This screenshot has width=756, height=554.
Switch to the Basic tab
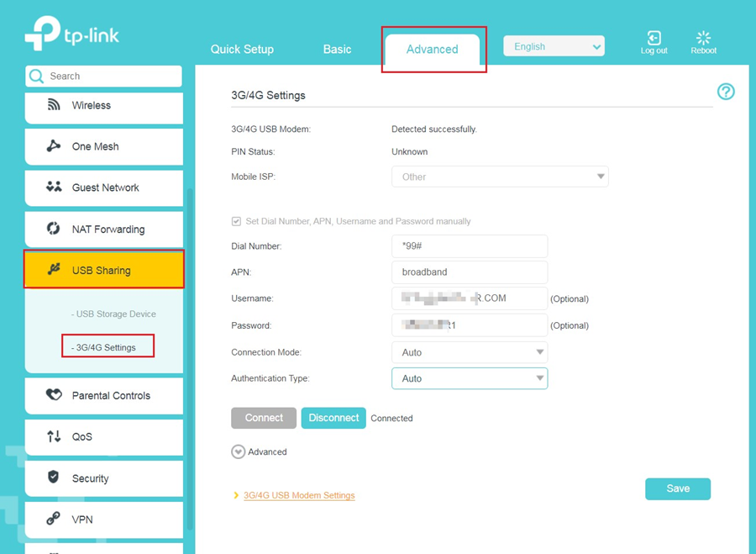(337, 50)
